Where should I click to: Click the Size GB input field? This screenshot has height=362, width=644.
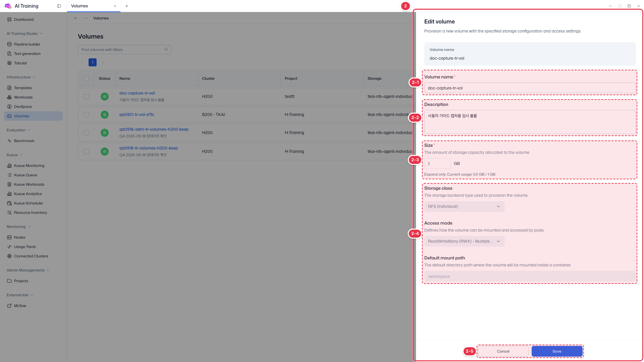click(437, 164)
